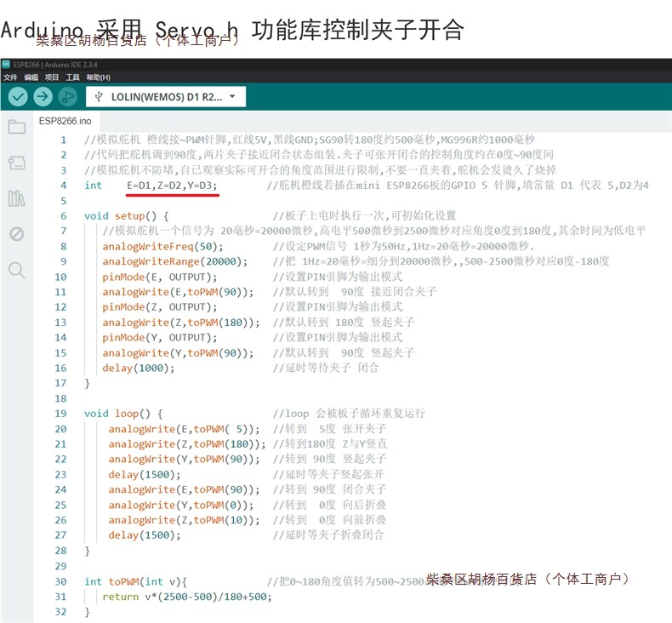Click analogWriteRange(20000); code line
The height and width of the screenshot is (623, 672).
click(175, 261)
